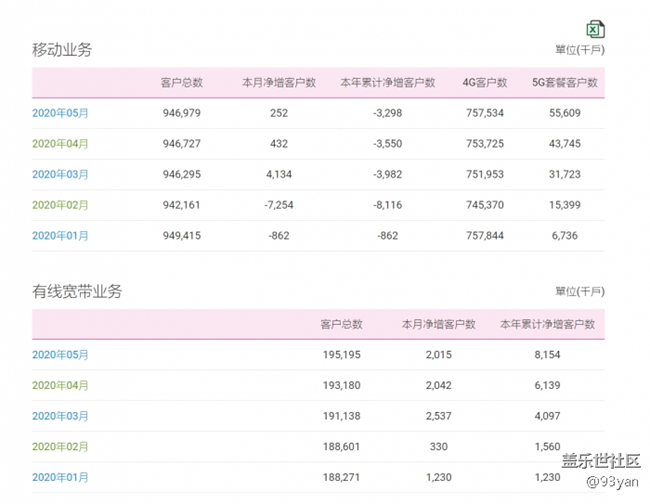The height and width of the screenshot is (504, 650).
Task: Open 2020年02月 link in 移动业务 table
Action: point(60,205)
